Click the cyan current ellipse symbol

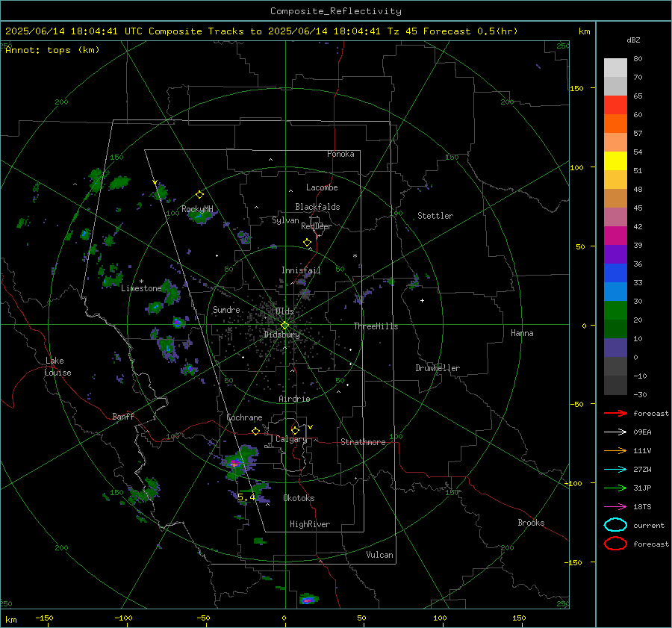pos(615,525)
